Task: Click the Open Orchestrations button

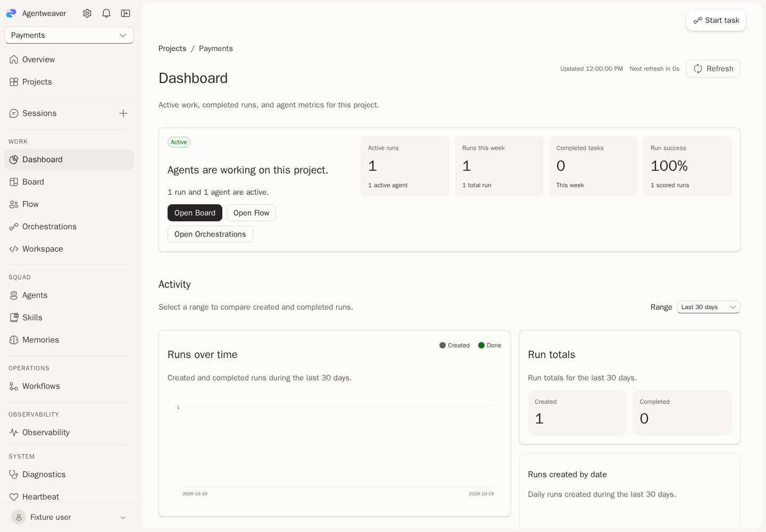Action: [210, 234]
